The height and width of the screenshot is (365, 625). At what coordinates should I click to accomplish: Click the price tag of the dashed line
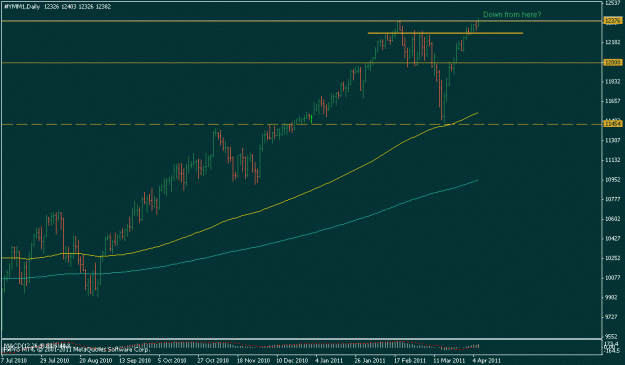tap(612, 124)
